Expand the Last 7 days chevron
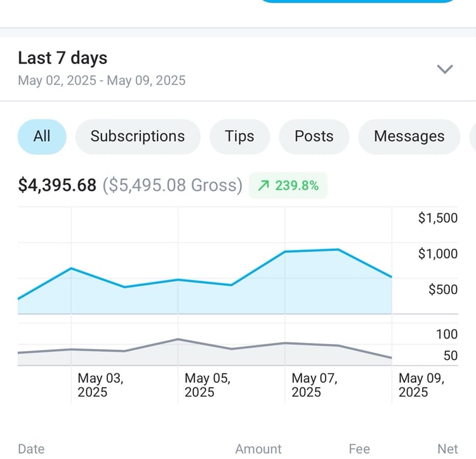Viewport: 476px width, 459px height. pos(445,69)
